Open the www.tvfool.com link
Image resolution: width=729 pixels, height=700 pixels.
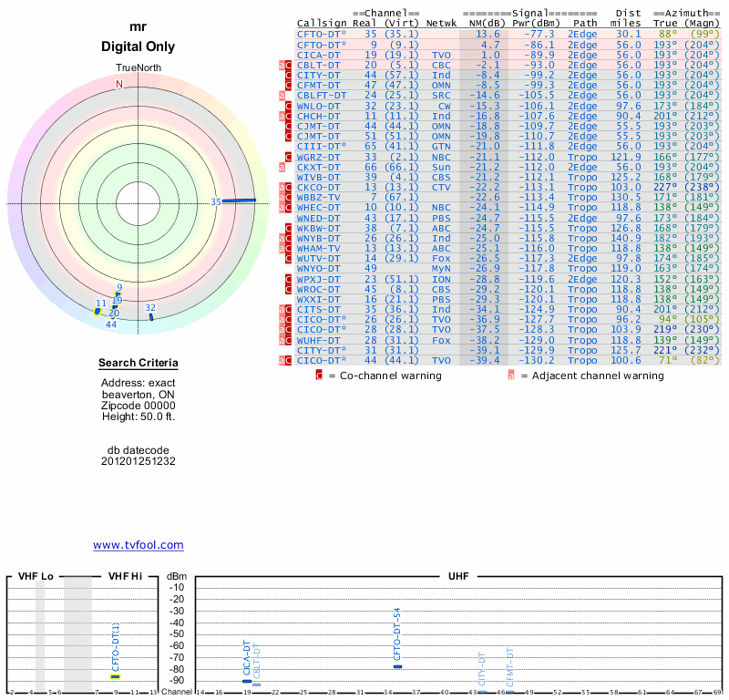pyautogui.click(x=139, y=545)
